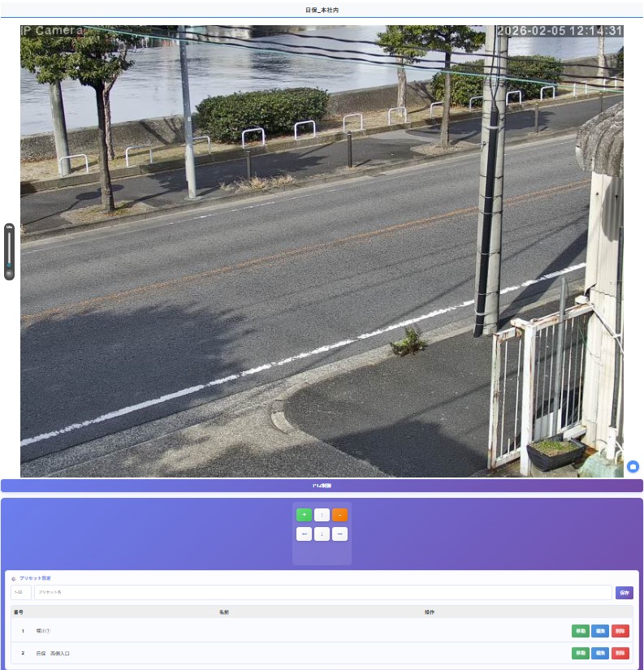Click on the IP camera live video feed
Viewport: 644px width, 670px height.
(322, 252)
